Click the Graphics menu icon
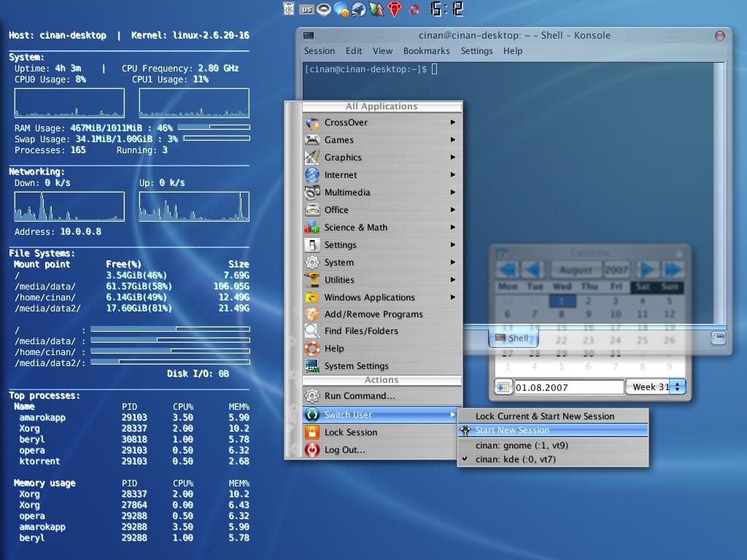This screenshot has height=560, width=747. click(x=312, y=157)
